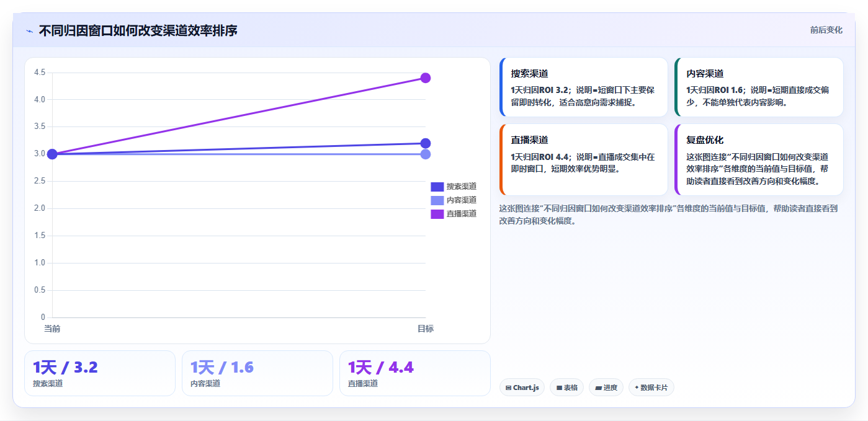The image size is (868, 421).
Task: Click the 3.0 y-axis tick label
Action: tap(40, 154)
